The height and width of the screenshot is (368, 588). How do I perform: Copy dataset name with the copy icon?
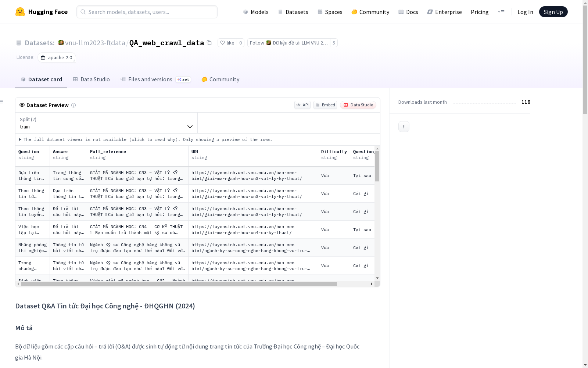tap(209, 43)
